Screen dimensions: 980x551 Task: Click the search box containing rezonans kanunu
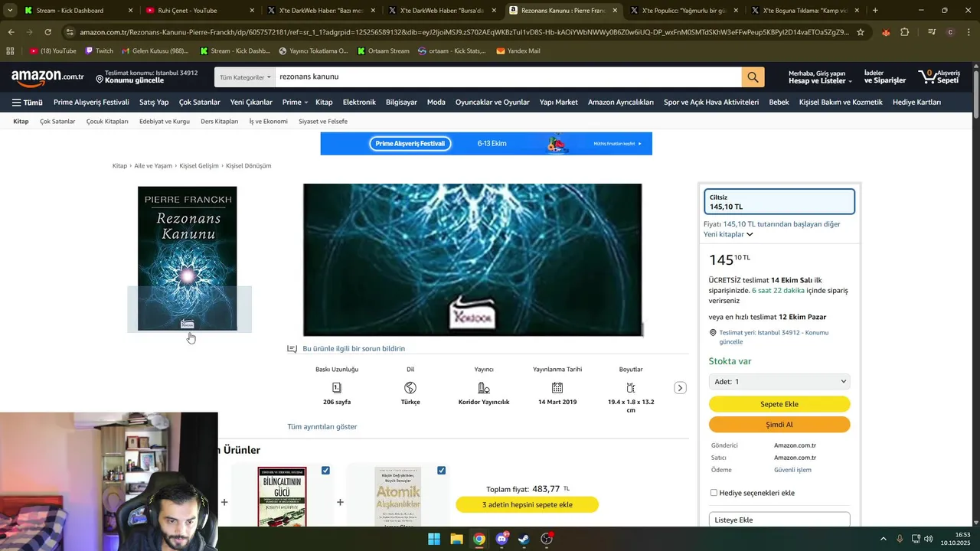508,77
